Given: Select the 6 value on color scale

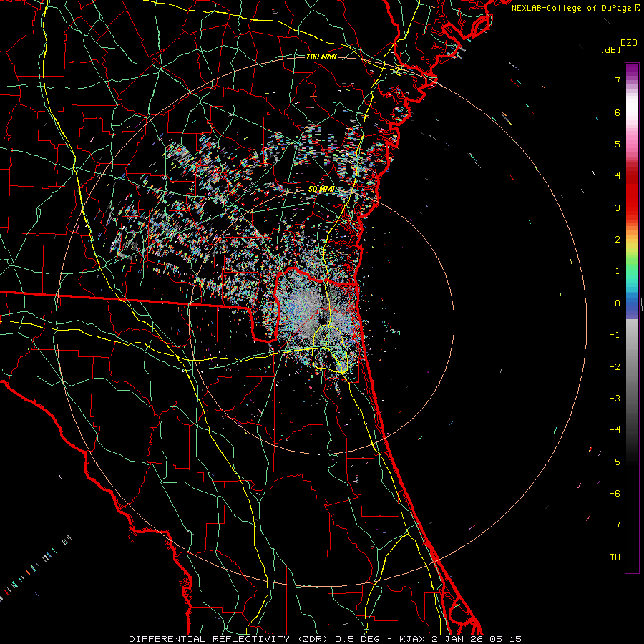Looking at the screenshot, I should pyautogui.click(x=618, y=112).
